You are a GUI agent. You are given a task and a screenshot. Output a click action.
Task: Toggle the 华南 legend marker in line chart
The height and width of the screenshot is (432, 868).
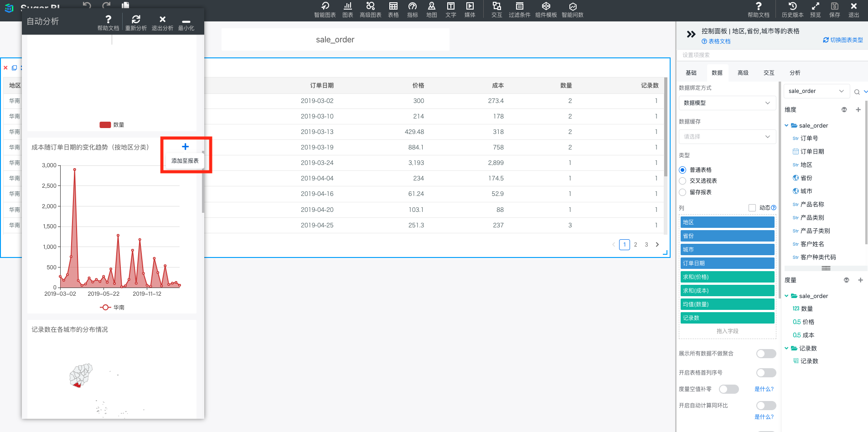click(x=105, y=308)
